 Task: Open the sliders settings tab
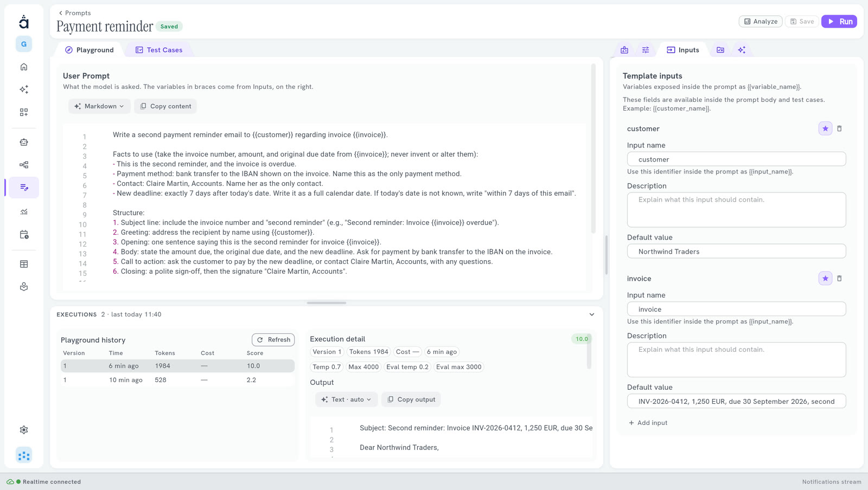[x=646, y=50]
